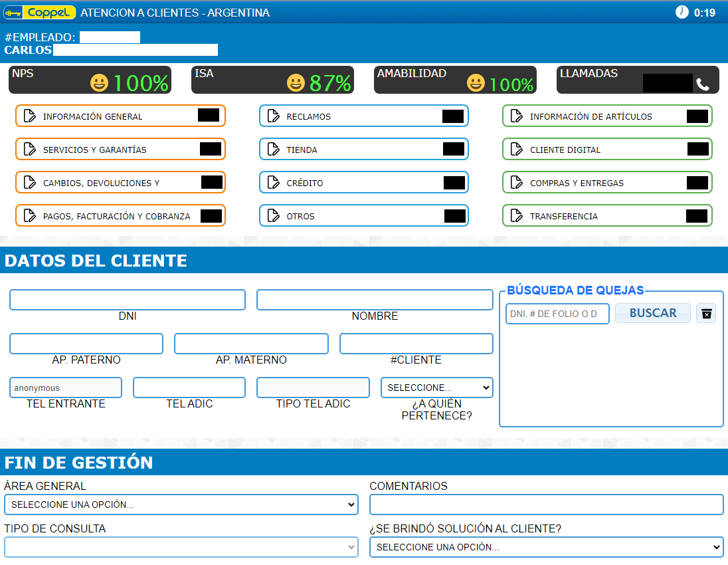Click the document icon beside Cliente Digital

point(517,149)
